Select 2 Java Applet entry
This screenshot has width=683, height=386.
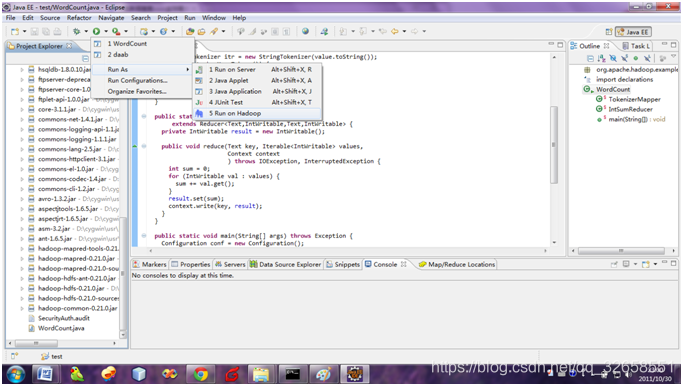click(x=257, y=81)
